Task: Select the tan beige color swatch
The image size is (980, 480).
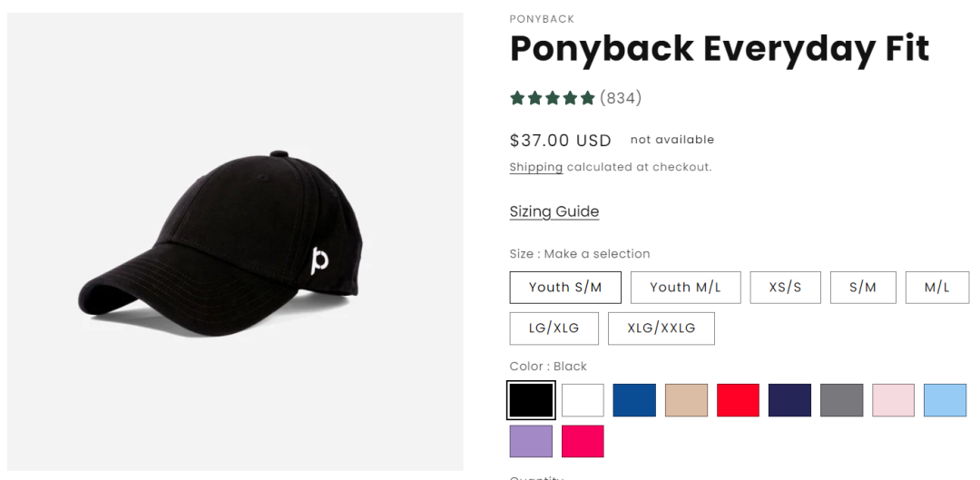Action: coord(686,400)
